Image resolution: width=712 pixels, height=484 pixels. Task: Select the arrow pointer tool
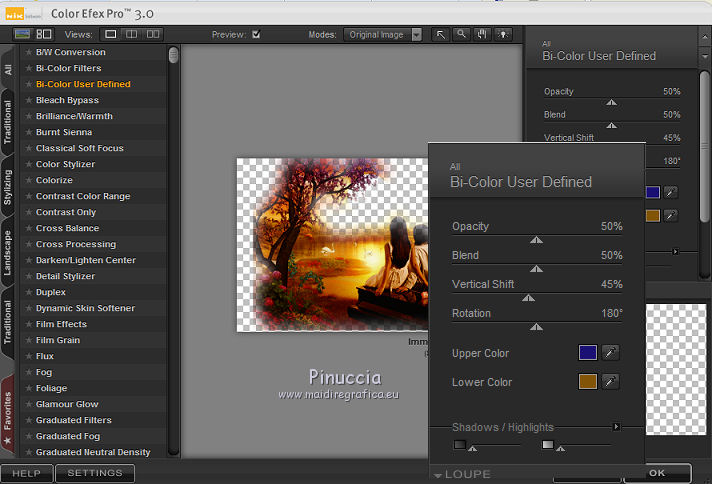pos(441,34)
